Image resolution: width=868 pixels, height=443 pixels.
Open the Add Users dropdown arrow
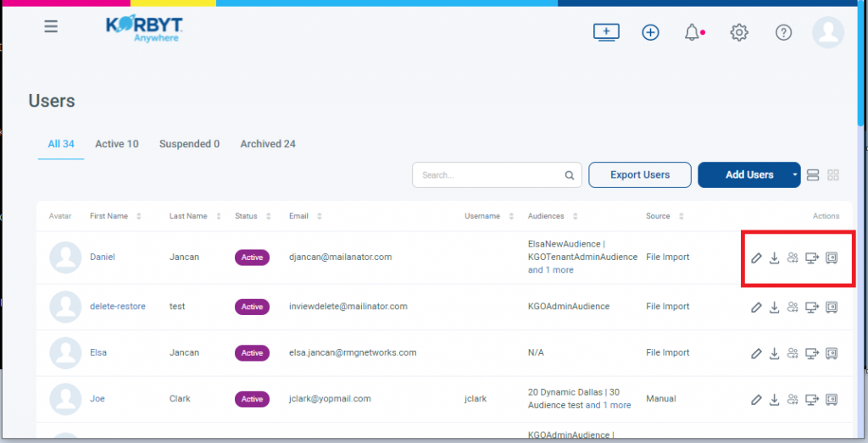point(795,175)
